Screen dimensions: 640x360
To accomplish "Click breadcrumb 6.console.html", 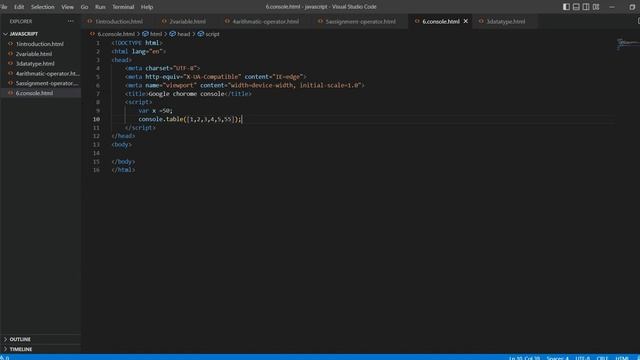I will [116, 34].
